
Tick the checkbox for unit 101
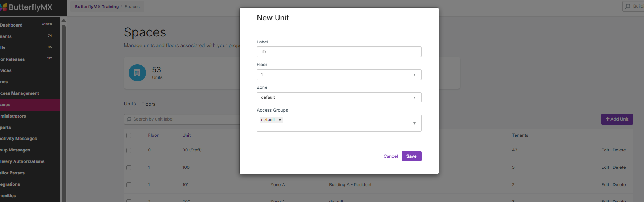click(x=129, y=185)
